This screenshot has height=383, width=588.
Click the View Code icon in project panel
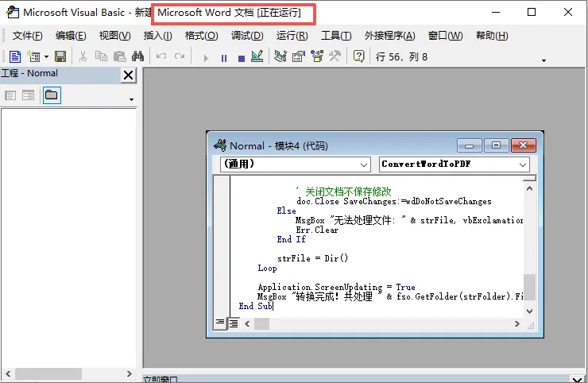tap(10, 95)
